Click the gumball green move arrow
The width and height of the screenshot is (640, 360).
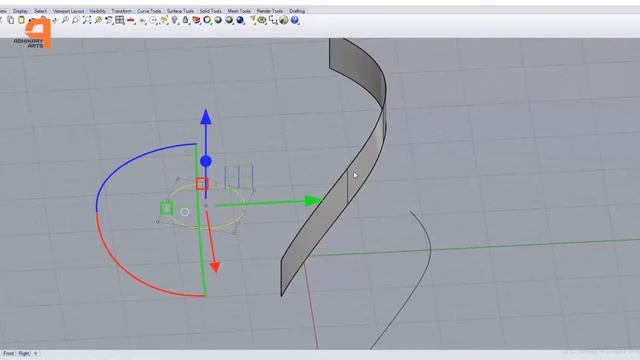[313, 200]
